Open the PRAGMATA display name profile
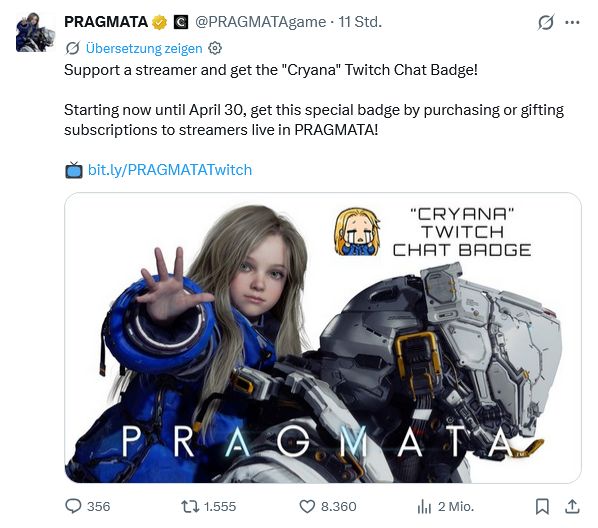Screen dimensions: 598x528 coord(106,22)
